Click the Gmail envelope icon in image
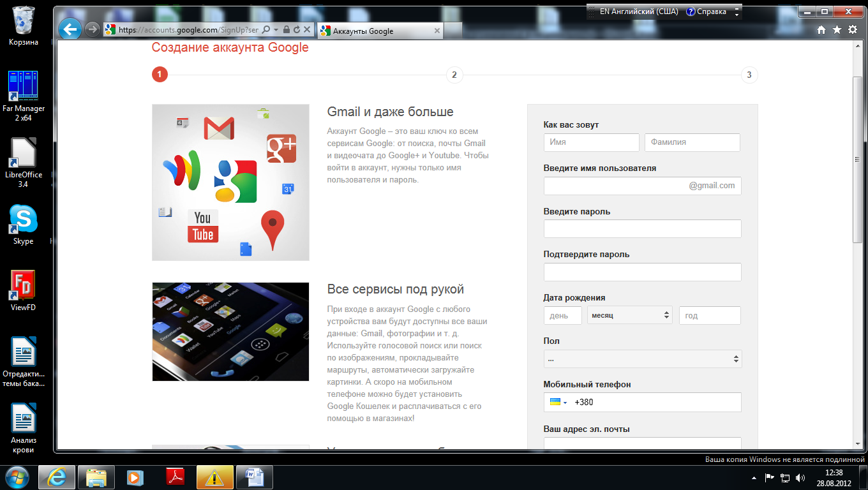The width and height of the screenshot is (868, 490). pos(219,128)
